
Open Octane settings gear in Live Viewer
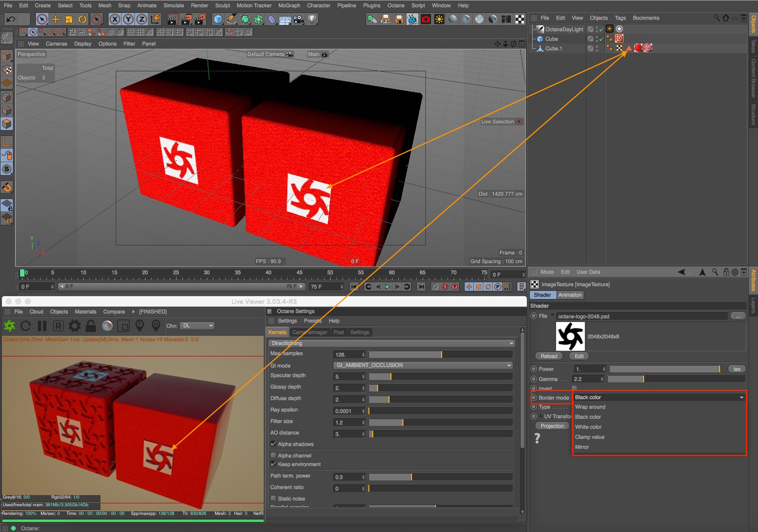point(74,326)
